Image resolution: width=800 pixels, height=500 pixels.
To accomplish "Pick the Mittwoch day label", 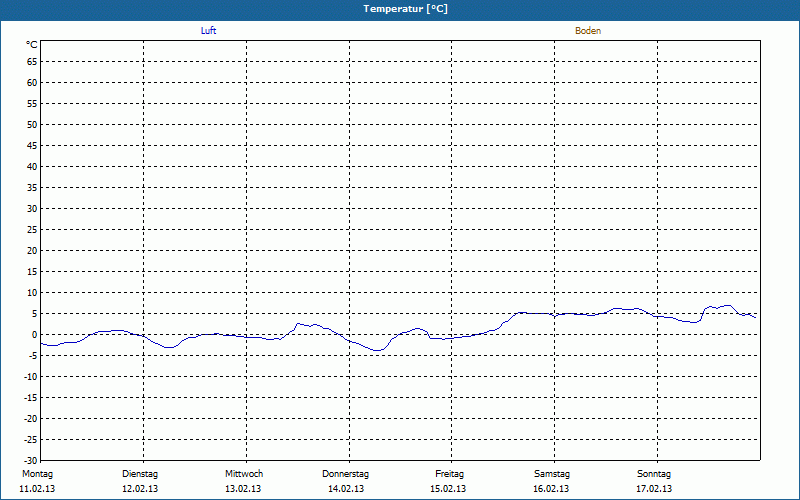I will (x=244, y=474).
